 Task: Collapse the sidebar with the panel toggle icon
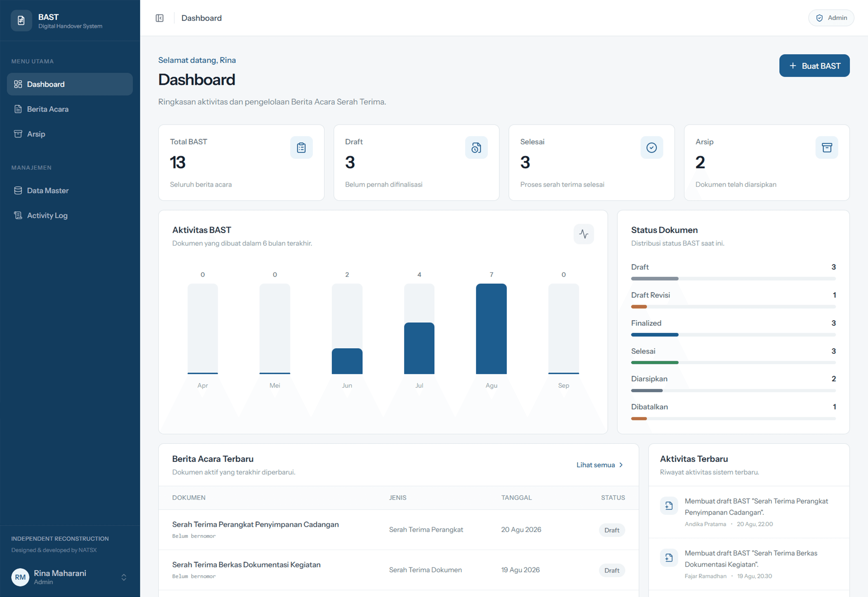click(160, 18)
